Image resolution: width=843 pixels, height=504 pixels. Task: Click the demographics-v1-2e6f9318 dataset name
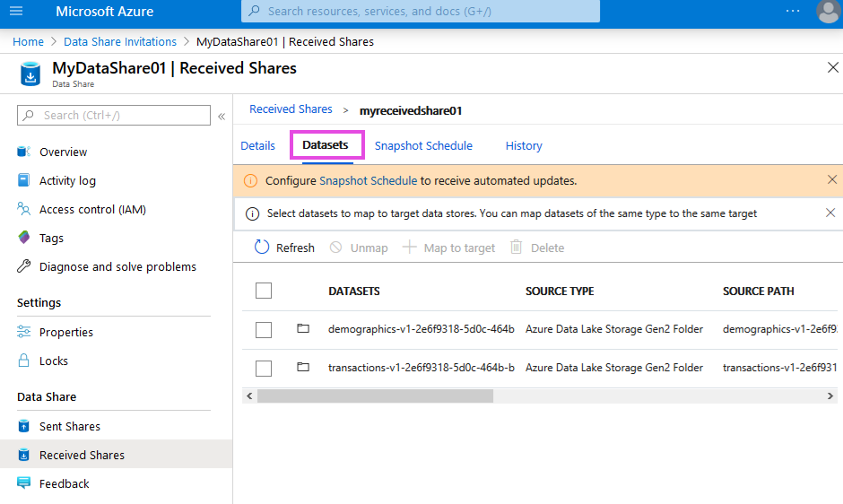(421, 328)
